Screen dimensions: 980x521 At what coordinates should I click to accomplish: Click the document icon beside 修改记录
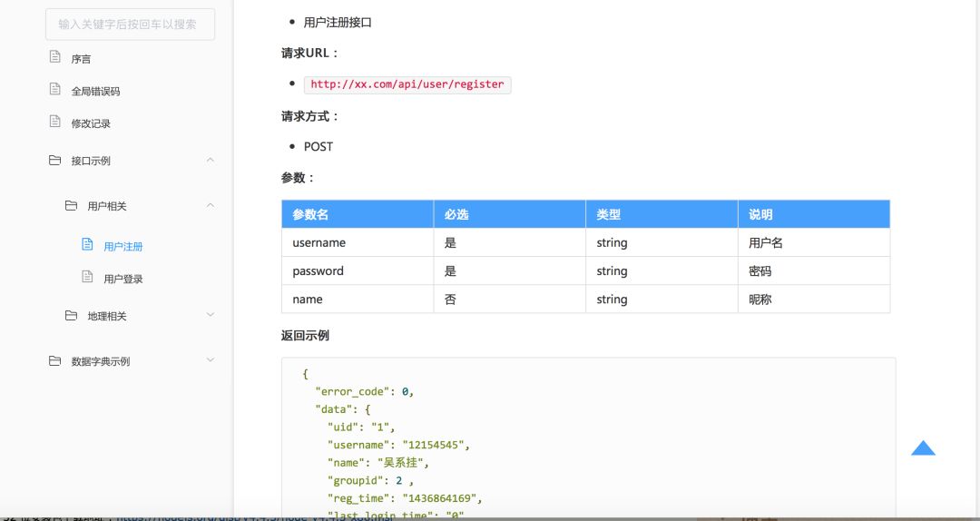click(55, 122)
